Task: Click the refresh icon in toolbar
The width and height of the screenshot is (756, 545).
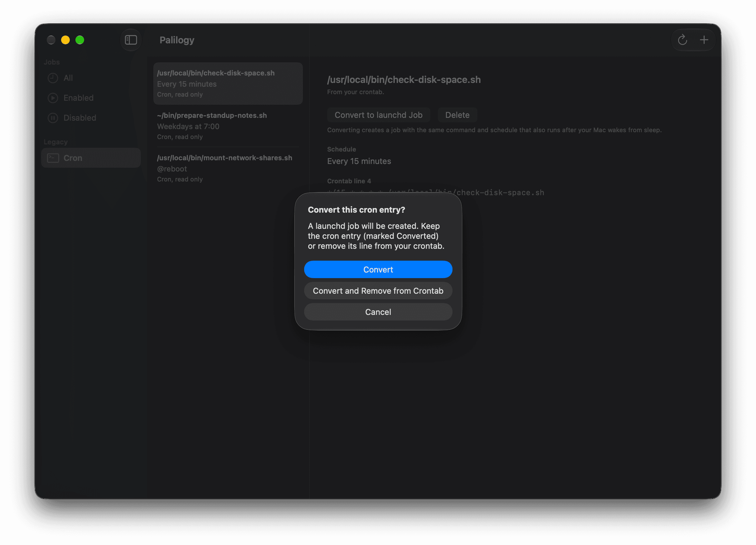Action: point(682,40)
